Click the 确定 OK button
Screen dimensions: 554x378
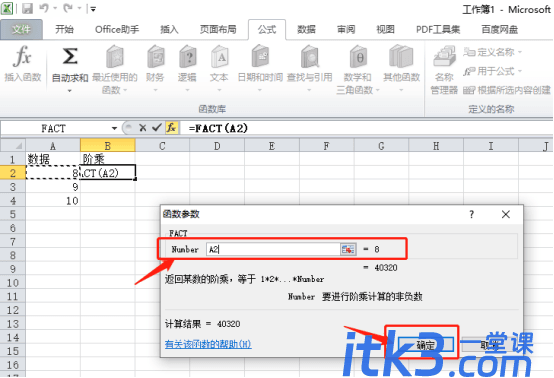(425, 345)
